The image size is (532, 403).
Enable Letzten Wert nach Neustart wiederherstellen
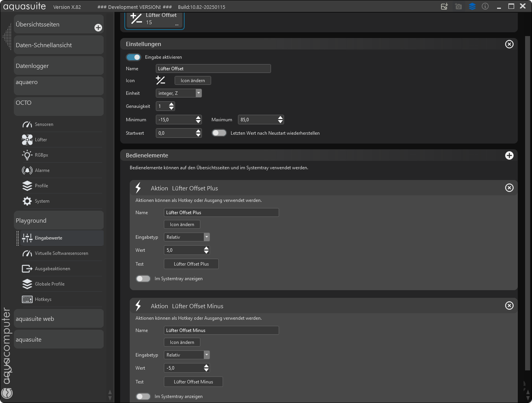219,133
